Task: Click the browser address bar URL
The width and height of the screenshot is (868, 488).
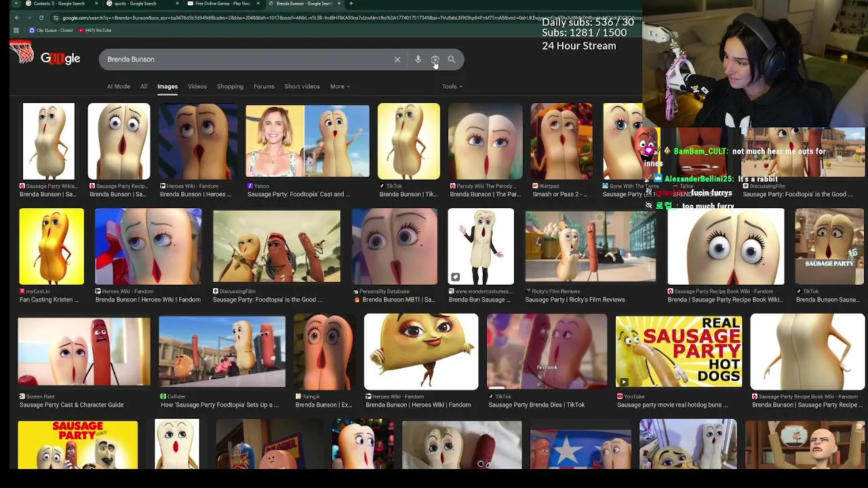Action: [x=346, y=18]
